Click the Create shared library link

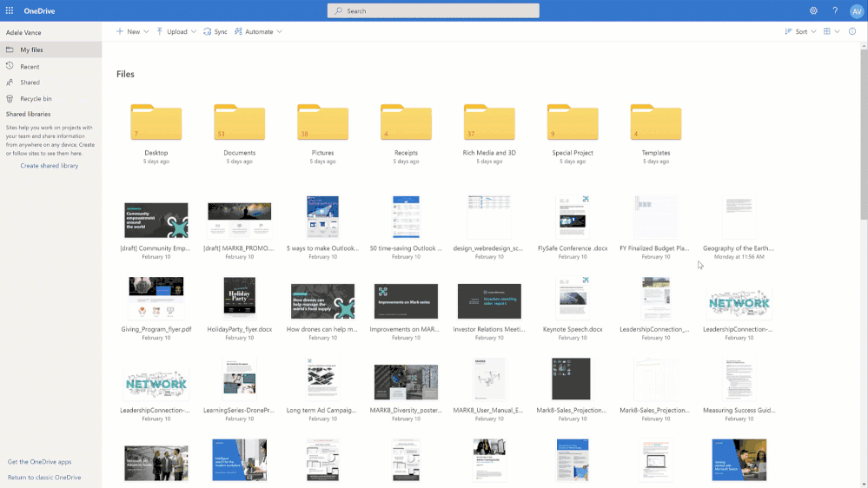[x=50, y=165]
